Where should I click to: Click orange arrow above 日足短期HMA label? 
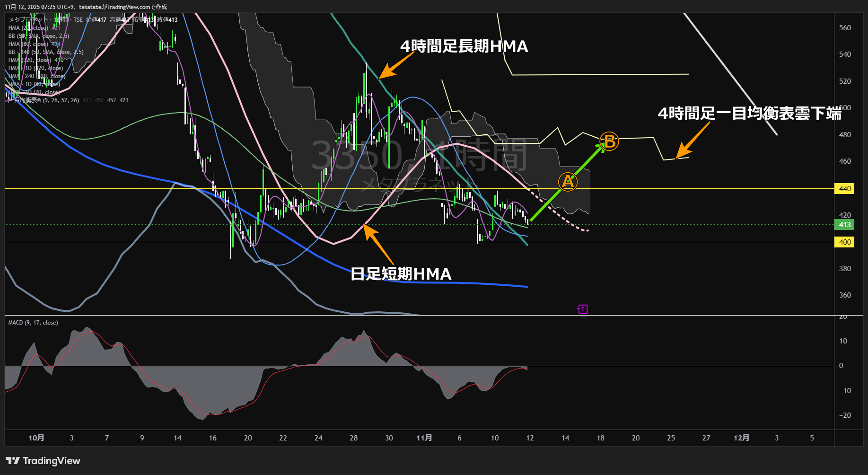(x=377, y=243)
